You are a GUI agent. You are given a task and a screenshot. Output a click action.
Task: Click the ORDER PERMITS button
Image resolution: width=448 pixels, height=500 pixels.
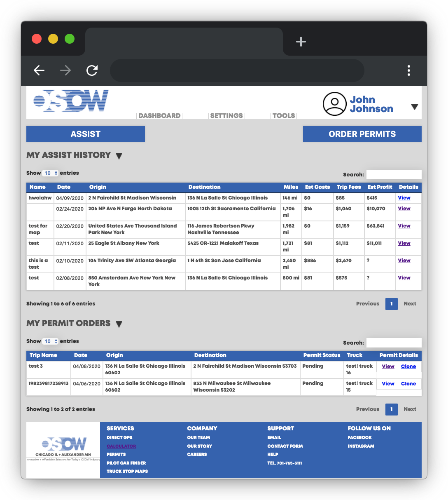point(362,134)
